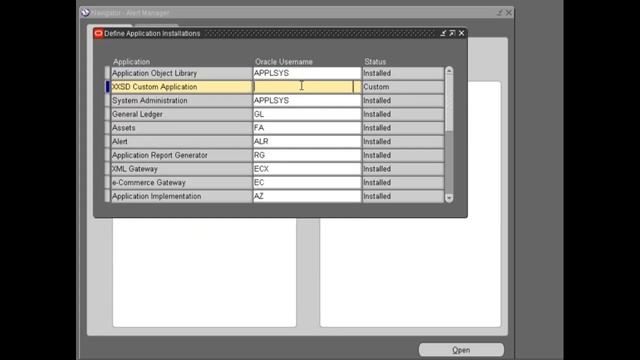Click the EC Oracle Username field
640x360 pixels.
(307, 182)
